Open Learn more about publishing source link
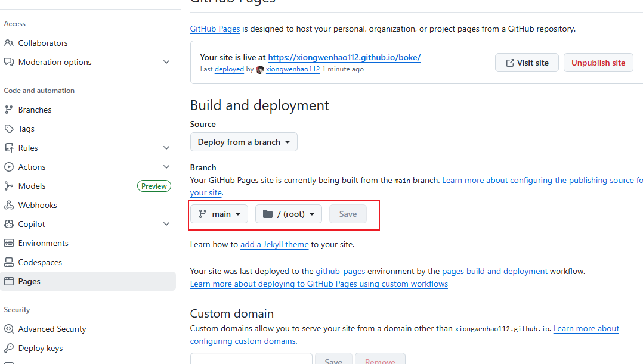This screenshot has width=643, height=364. click(543, 180)
